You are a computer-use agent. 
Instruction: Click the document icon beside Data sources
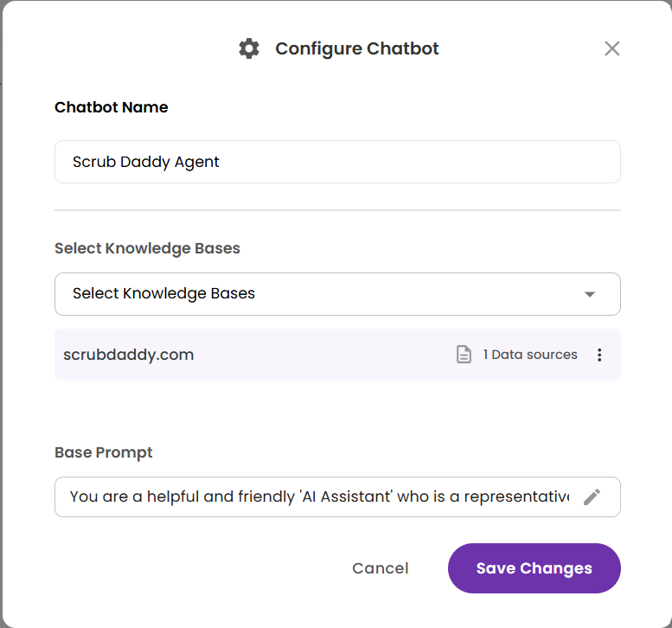point(464,355)
